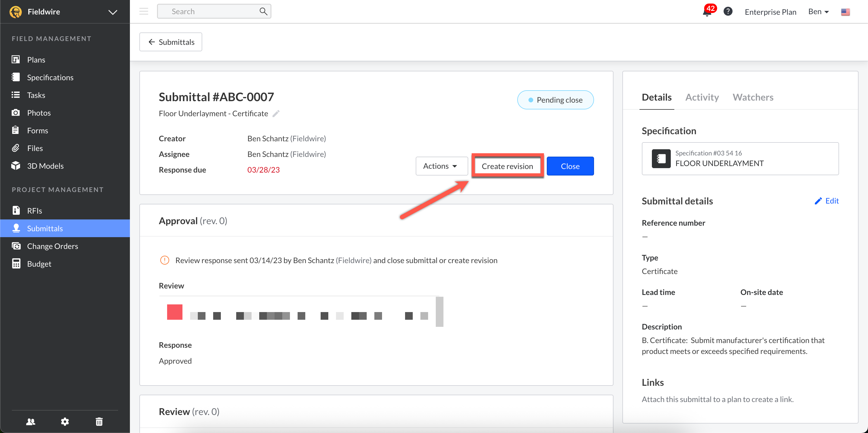The width and height of the screenshot is (868, 433).
Task: Click the pencil icon beside submittal title
Action: pyautogui.click(x=276, y=114)
